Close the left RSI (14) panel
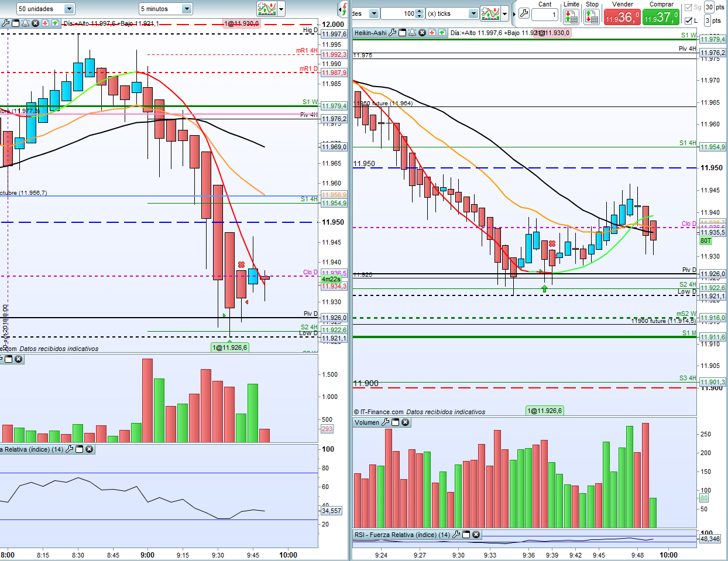 tap(89, 449)
